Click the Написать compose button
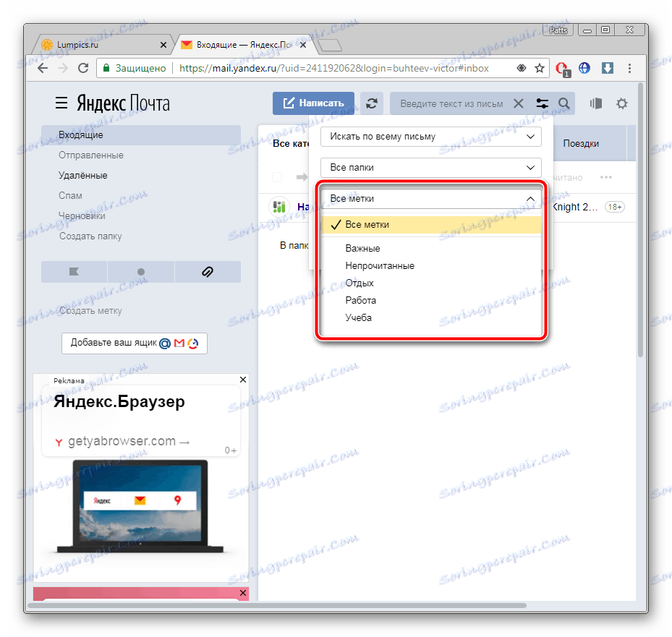672x637 pixels. pyautogui.click(x=313, y=103)
